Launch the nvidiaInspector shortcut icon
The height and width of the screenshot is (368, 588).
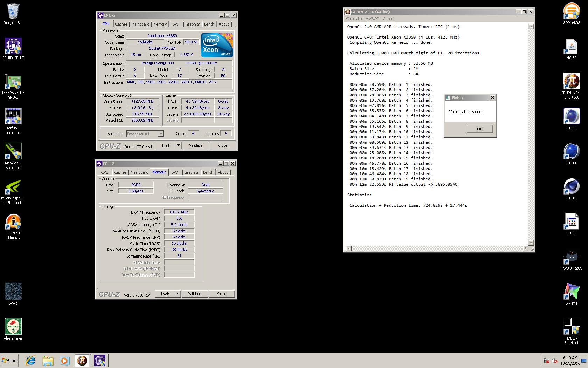pos(13,191)
